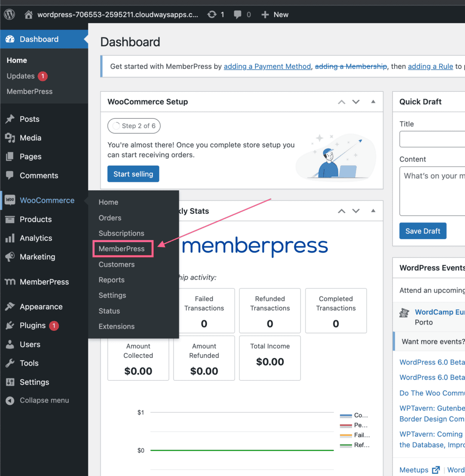465x476 pixels.
Task: Click the Pages icon in sidebar
Action: point(10,157)
